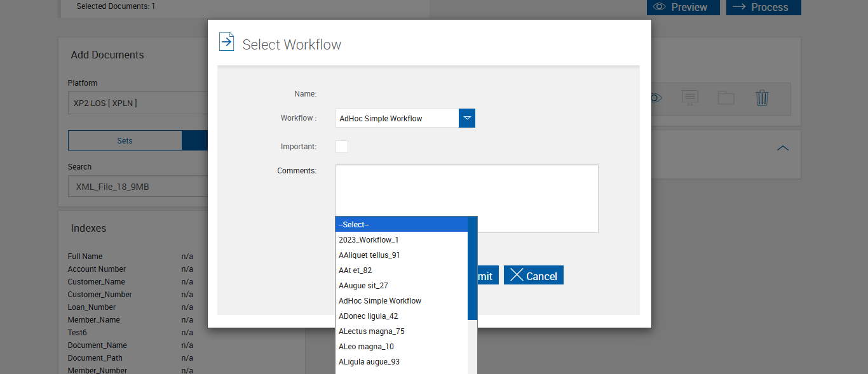Click into the Comments text area
Image resolution: width=868 pixels, height=374 pixels.
[x=466, y=190]
